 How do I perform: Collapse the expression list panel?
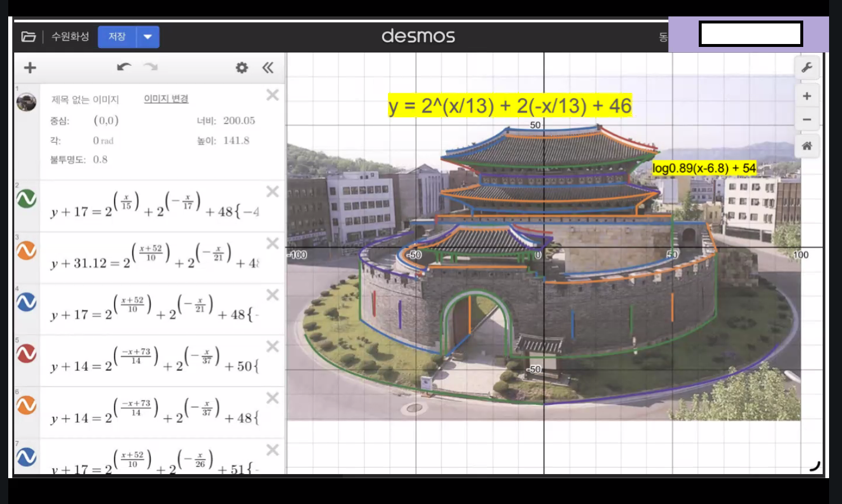click(x=268, y=67)
